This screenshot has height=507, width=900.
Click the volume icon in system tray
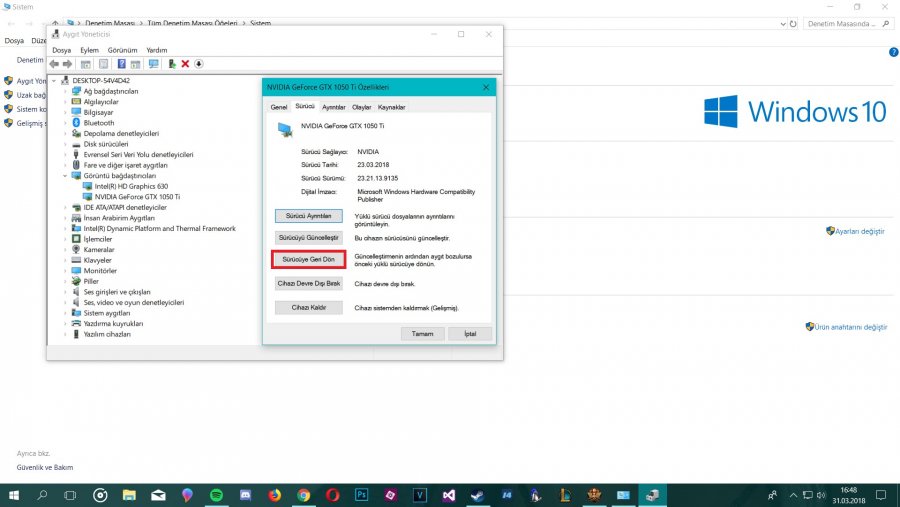[x=821, y=495]
